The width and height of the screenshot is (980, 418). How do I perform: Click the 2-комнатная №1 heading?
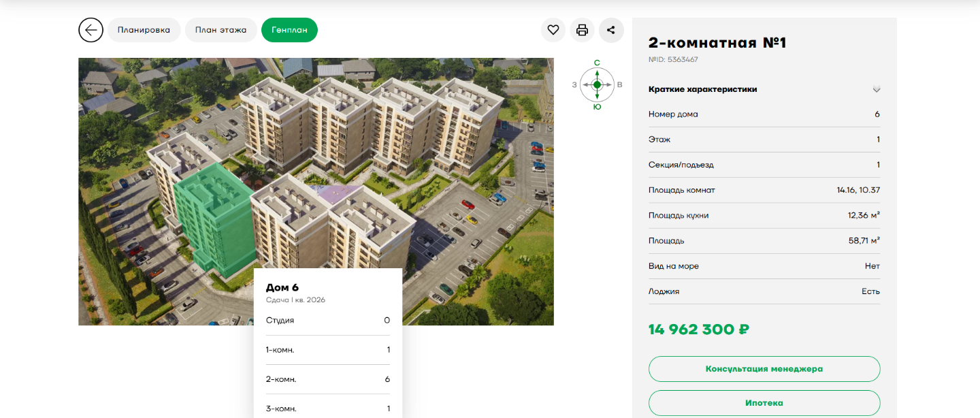(717, 43)
